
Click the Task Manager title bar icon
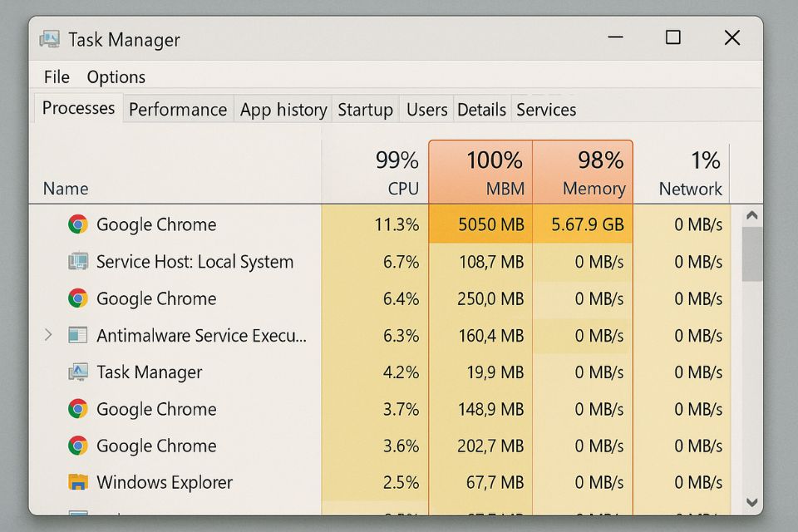click(x=51, y=39)
